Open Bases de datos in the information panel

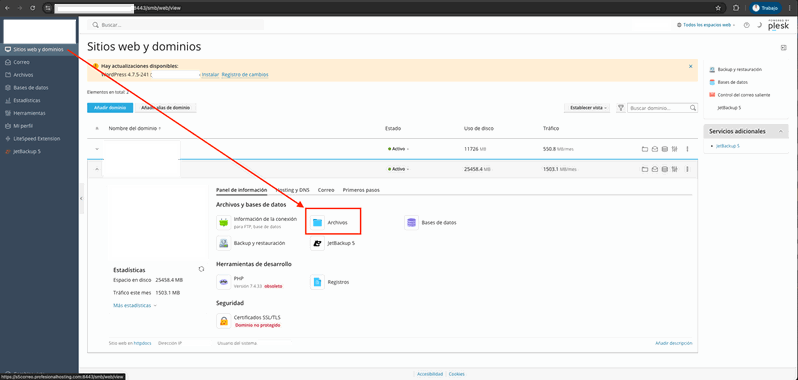431,222
